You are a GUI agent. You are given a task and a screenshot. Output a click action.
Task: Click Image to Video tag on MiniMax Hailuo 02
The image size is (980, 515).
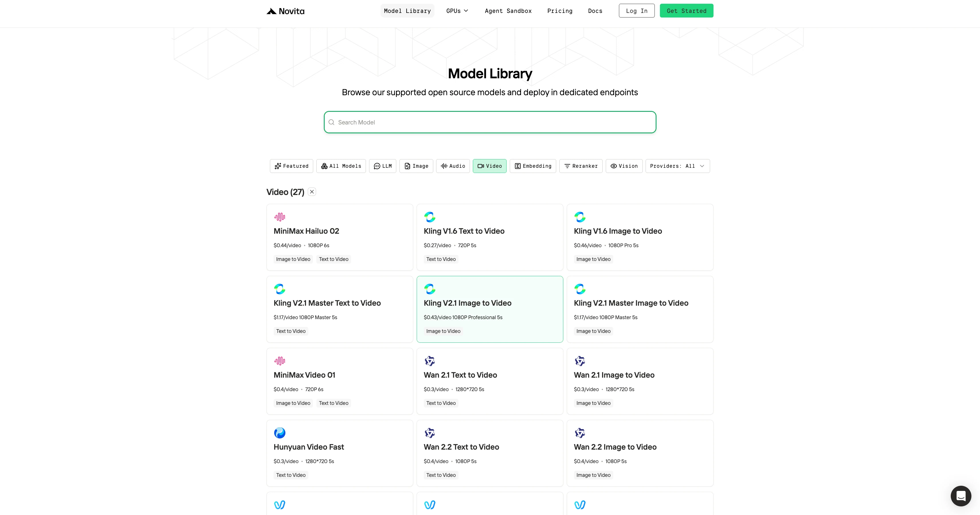click(x=293, y=259)
